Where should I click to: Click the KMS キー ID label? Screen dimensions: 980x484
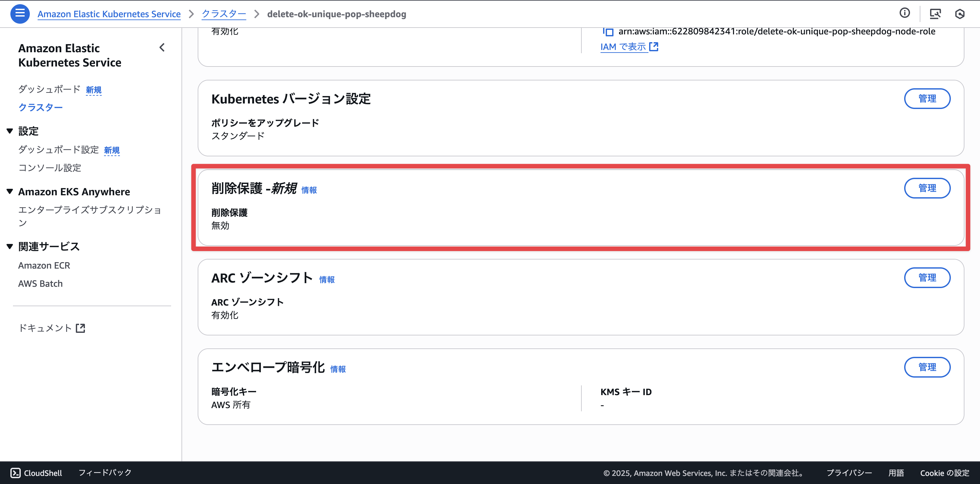[626, 392]
